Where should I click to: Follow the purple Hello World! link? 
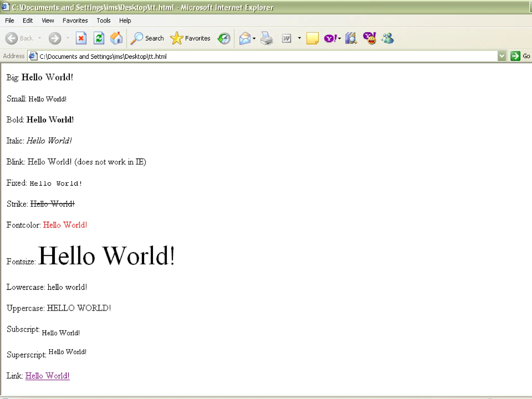click(x=47, y=376)
